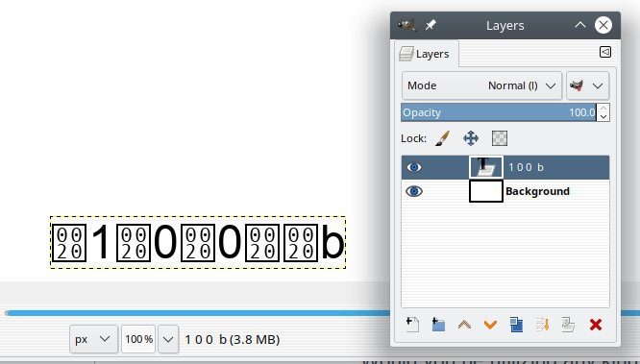Decrease opacity with the down stepper arrow

[x=603, y=117]
